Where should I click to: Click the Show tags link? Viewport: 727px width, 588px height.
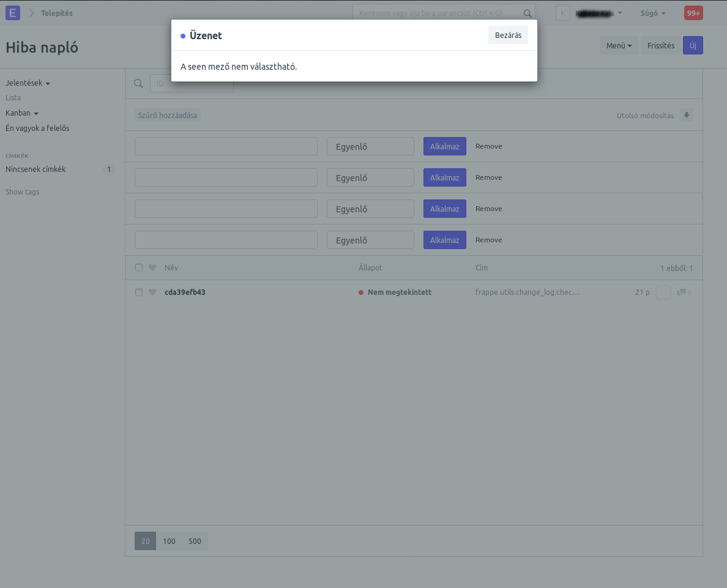pyautogui.click(x=22, y=192)
